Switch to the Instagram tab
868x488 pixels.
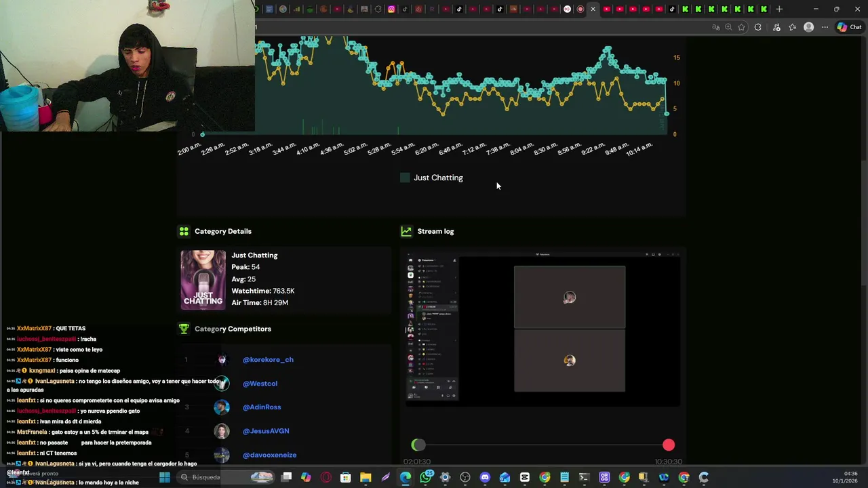point(391,9)
